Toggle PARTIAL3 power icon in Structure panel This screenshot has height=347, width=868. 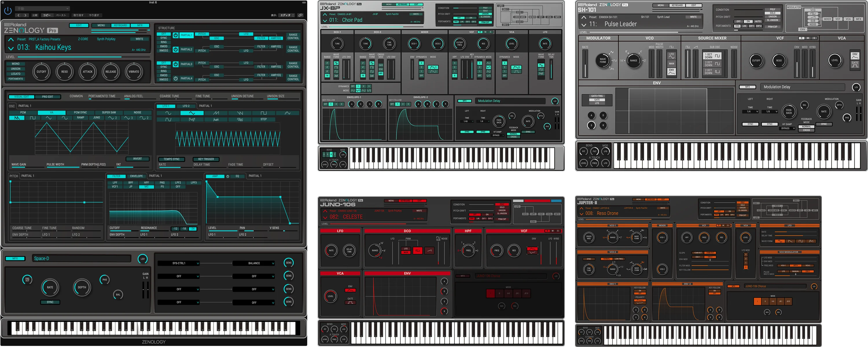coord(176,64)
